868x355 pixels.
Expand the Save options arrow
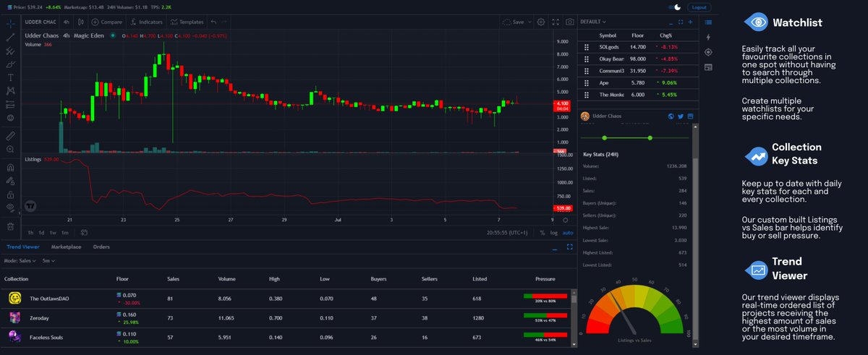(x=529, y=22)
